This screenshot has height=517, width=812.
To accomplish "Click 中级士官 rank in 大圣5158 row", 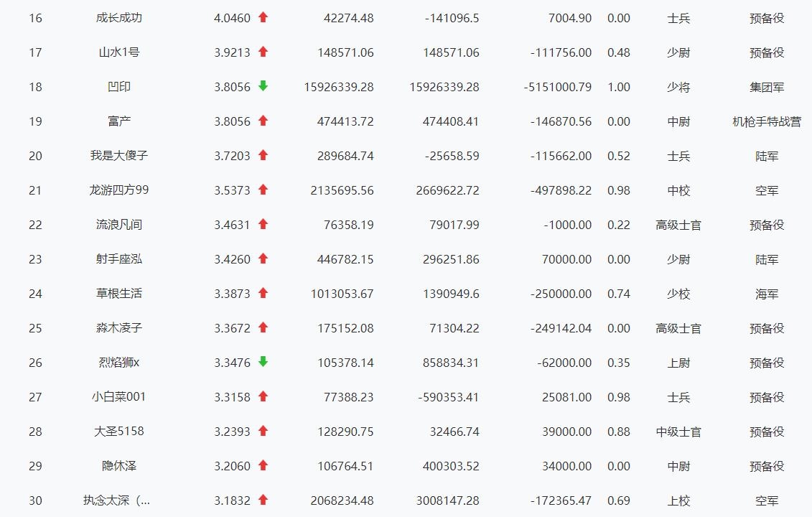I will coord(678,432).
